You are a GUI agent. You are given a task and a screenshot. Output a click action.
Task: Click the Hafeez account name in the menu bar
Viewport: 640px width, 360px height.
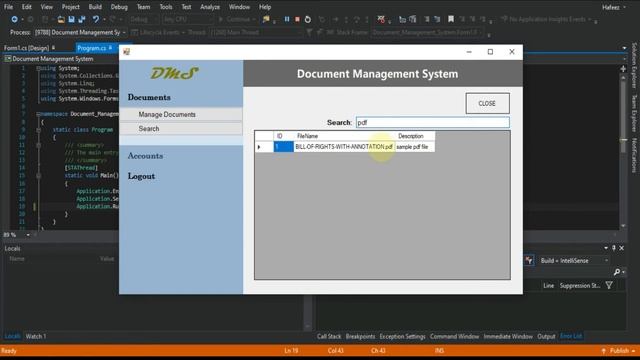click(x=611, y=7)
